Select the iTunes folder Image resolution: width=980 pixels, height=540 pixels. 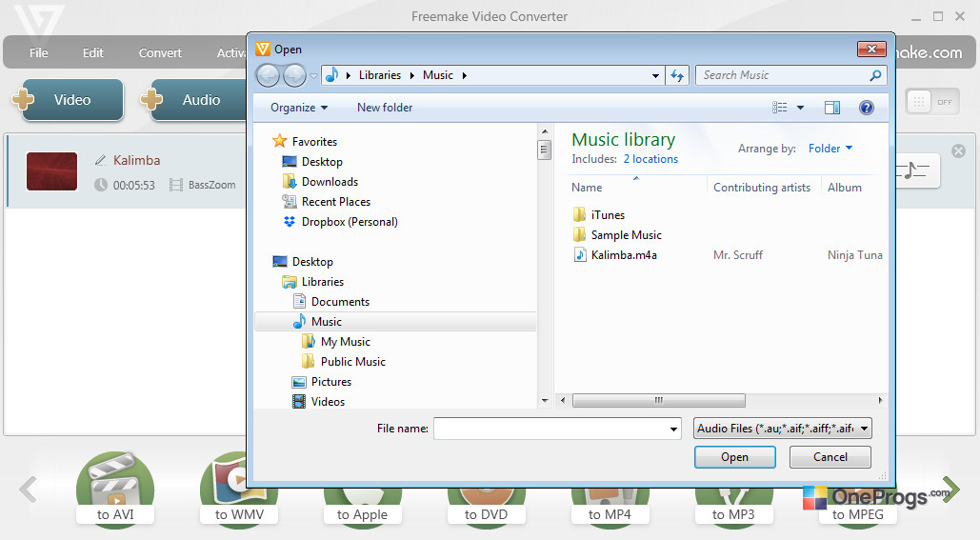point(608,215)
